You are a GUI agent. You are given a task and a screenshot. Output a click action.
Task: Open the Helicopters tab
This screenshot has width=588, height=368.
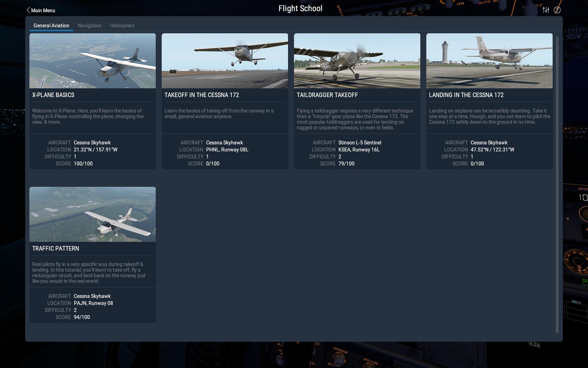coord(122,26)
